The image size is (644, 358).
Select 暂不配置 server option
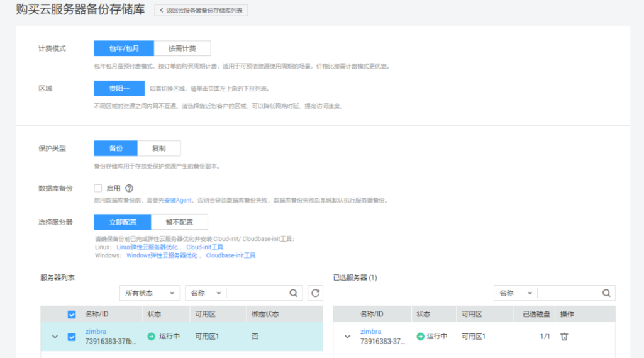point(179,222)
